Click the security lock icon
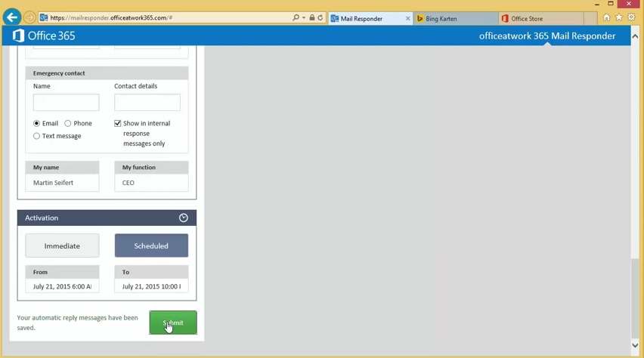The width and height of the screenshot is (644, 358). click(312, 17)
